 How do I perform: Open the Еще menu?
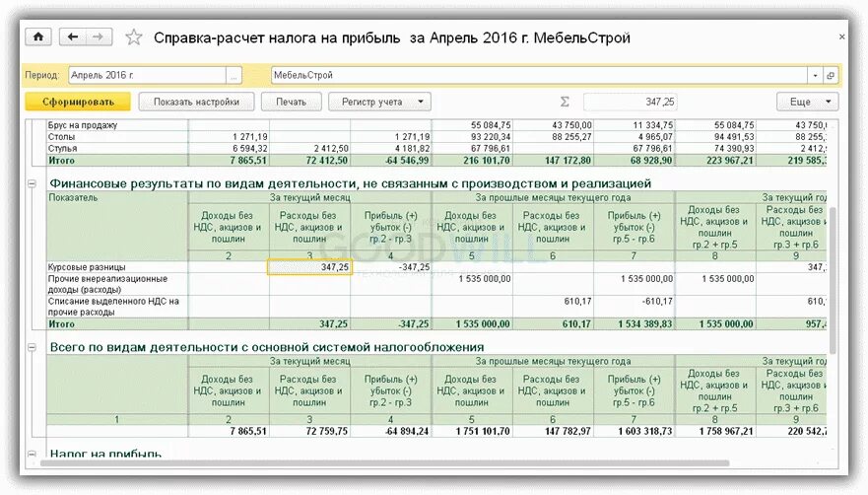click(807, 102)
